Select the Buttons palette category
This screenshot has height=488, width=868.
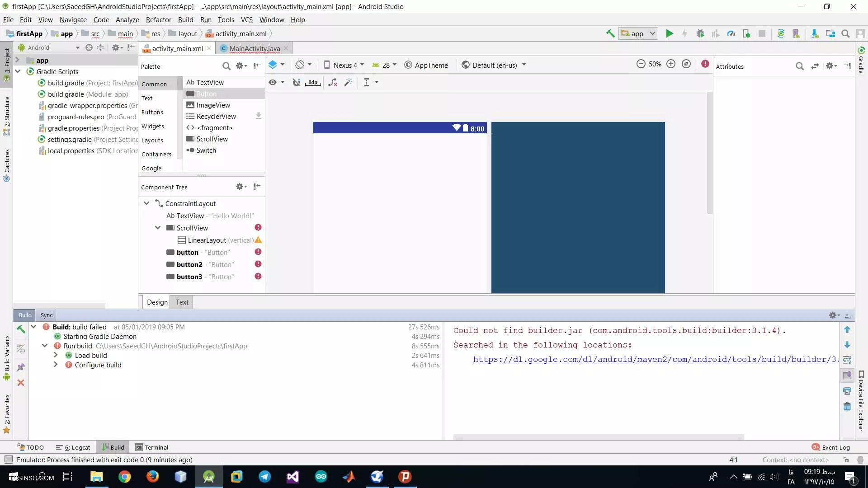(x=152, y=112)
